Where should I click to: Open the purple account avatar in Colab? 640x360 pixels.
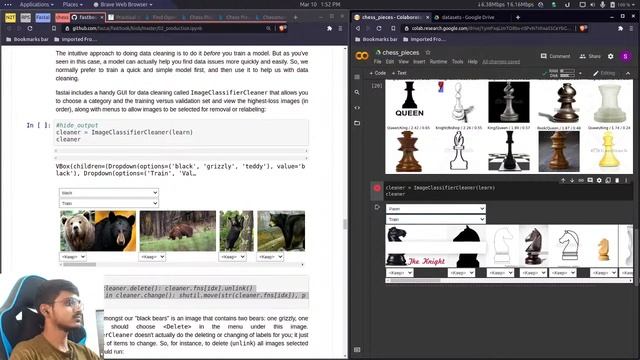tap(625, 56)
